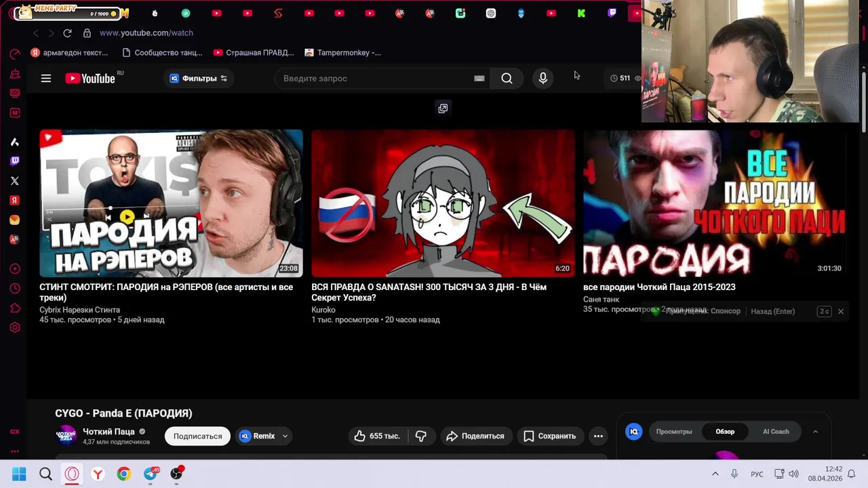View site security lock info
Viewport: 868px width, 488px height.
(x=87, y=33)
